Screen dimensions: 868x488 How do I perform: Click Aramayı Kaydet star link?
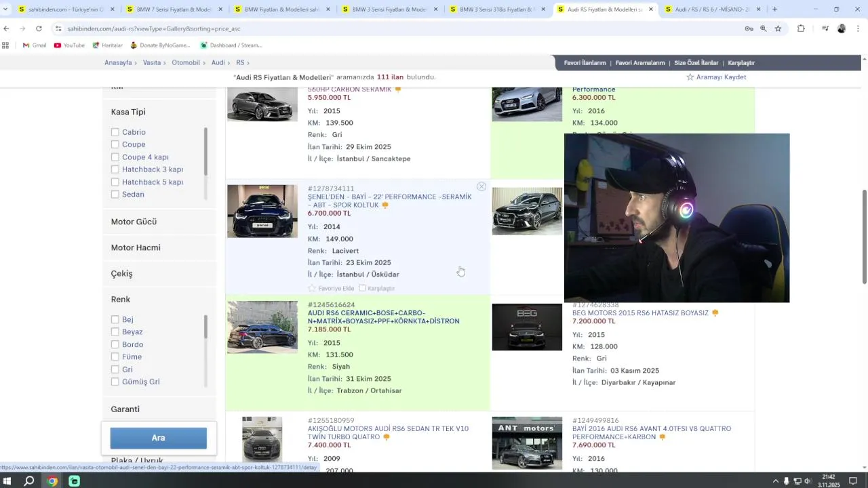(x=716, y=77)
